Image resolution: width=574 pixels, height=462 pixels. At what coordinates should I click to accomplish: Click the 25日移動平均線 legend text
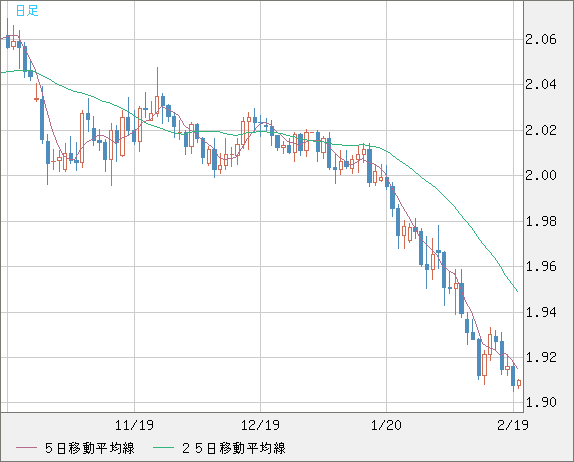[234, 448]
